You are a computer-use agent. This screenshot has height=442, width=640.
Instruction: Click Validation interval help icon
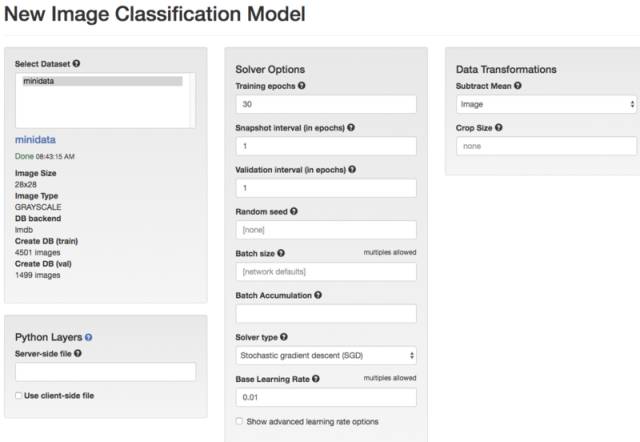352,169
